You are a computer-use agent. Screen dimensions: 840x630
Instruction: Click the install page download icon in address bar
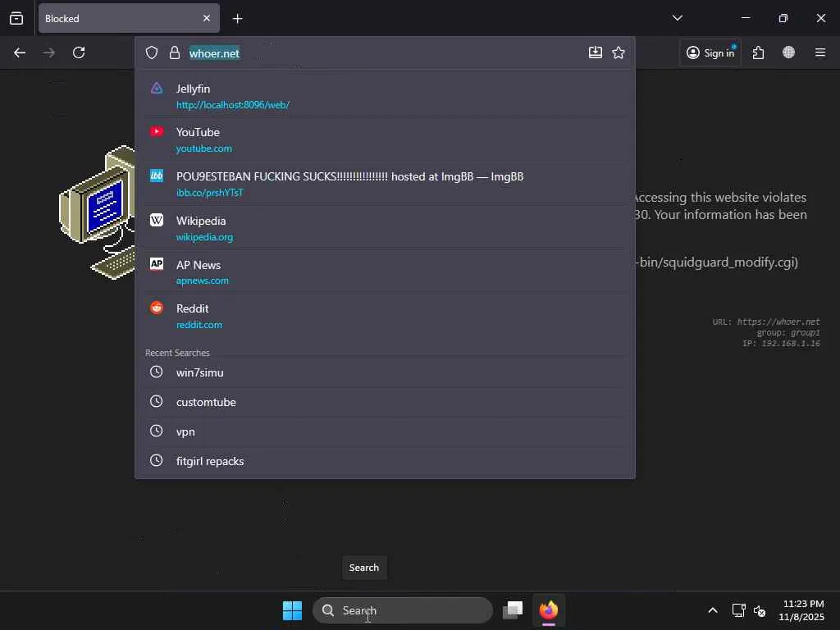596,52
